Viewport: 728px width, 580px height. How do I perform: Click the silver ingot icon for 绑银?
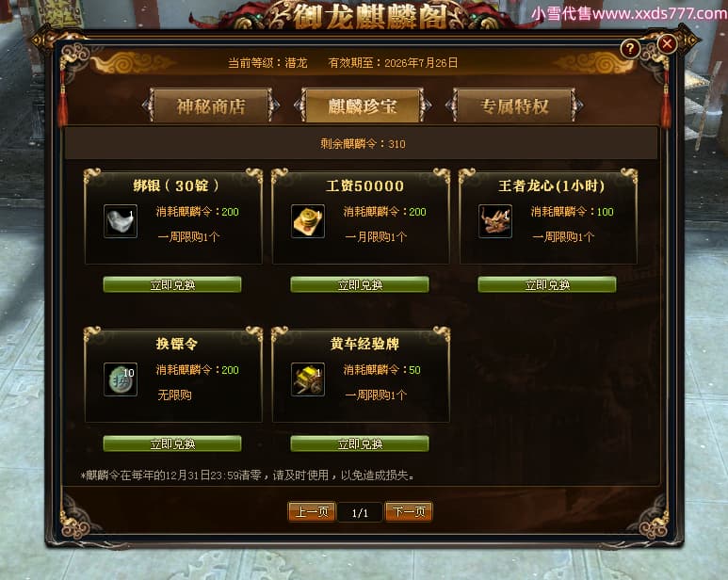[x=121, y=221]
